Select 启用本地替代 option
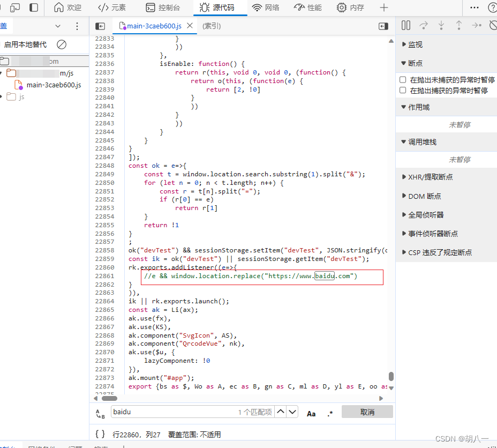 [x=25, y=44]
